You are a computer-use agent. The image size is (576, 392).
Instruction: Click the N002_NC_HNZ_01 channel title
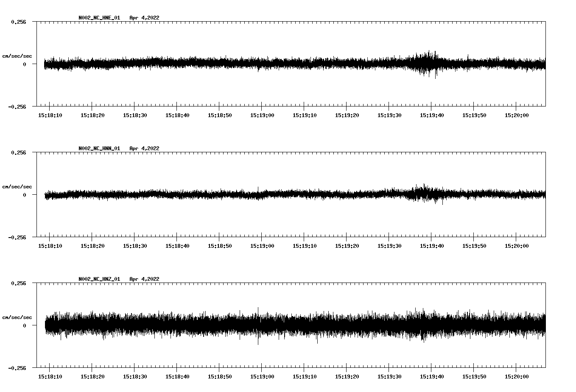(x=99, y=279)
